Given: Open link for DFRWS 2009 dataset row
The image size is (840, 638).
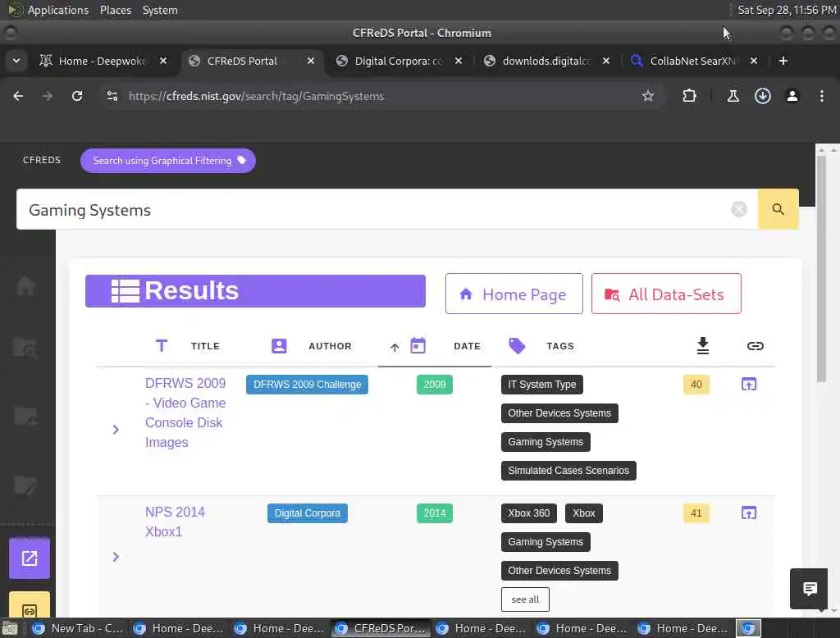Looking at the screenshot, I should click(x=748, y=384).
